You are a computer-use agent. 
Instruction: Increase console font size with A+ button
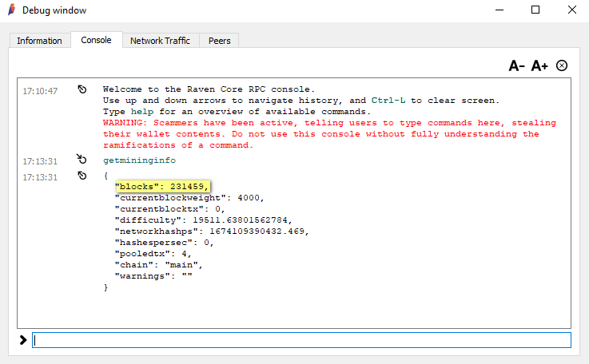point(540,65)
